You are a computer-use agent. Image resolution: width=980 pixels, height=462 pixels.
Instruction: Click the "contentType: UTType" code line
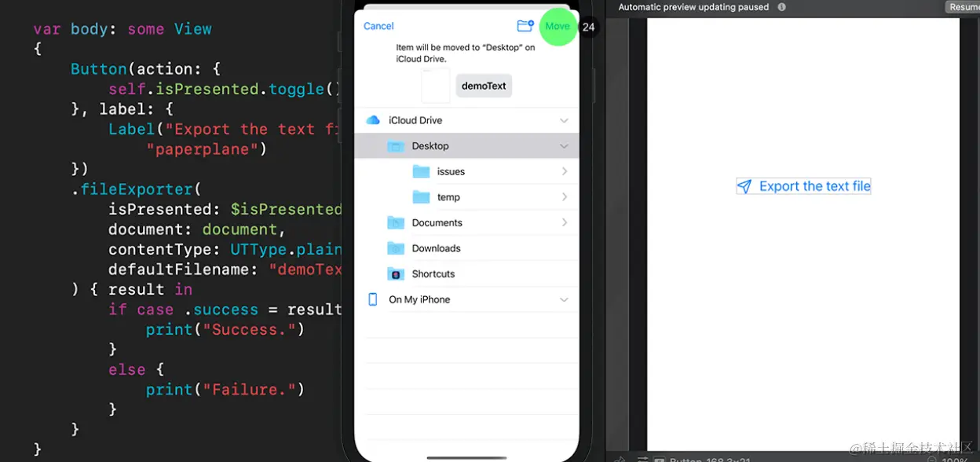pyautogui.click(x=224, y=249)
